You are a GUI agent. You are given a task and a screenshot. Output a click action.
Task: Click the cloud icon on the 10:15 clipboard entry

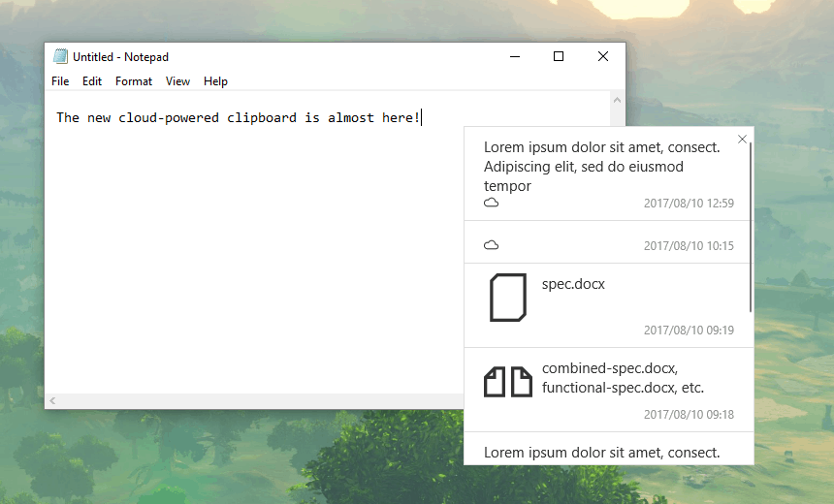click(x=492, y=245)
